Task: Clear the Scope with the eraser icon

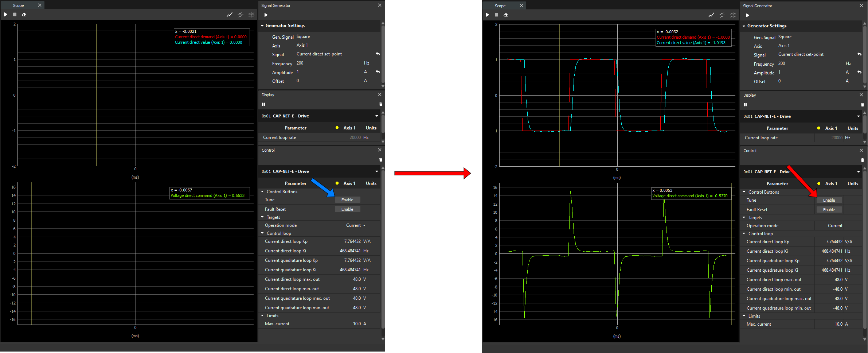Action: click(x=24, y=14)
